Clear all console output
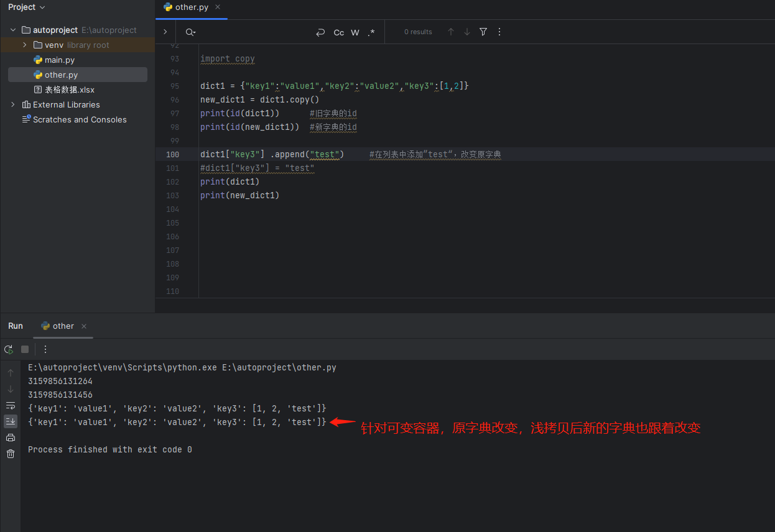 (11, 454)
